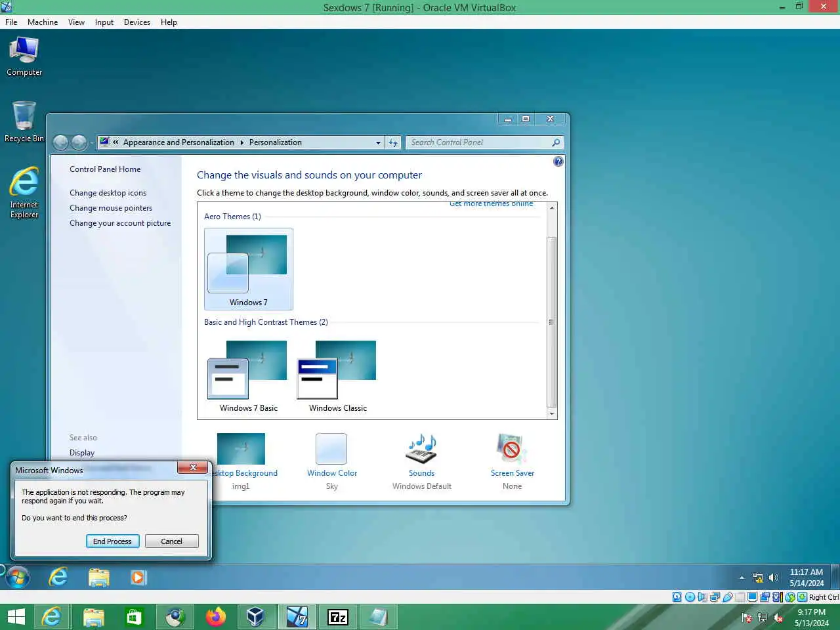Click the themes list scrollbar down arrow

point(552,414)
